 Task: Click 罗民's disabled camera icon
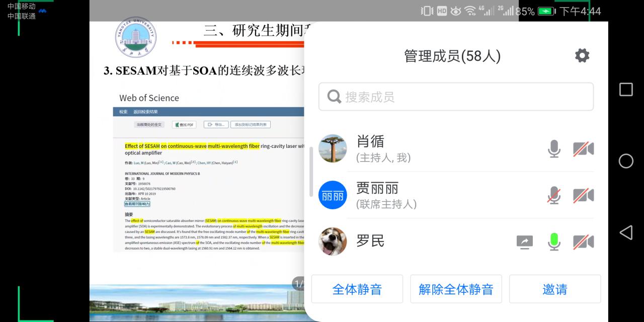tap(583, 242)
